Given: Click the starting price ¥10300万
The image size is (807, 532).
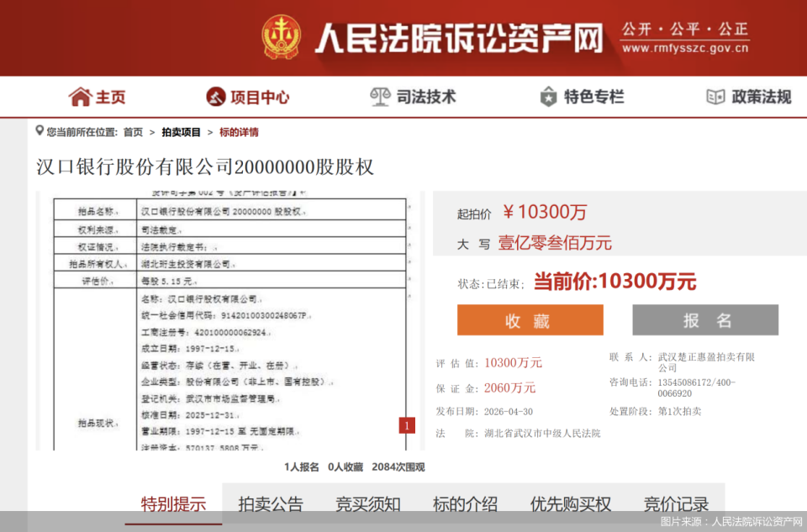Looking at the screenshot, I should [545, 212].
